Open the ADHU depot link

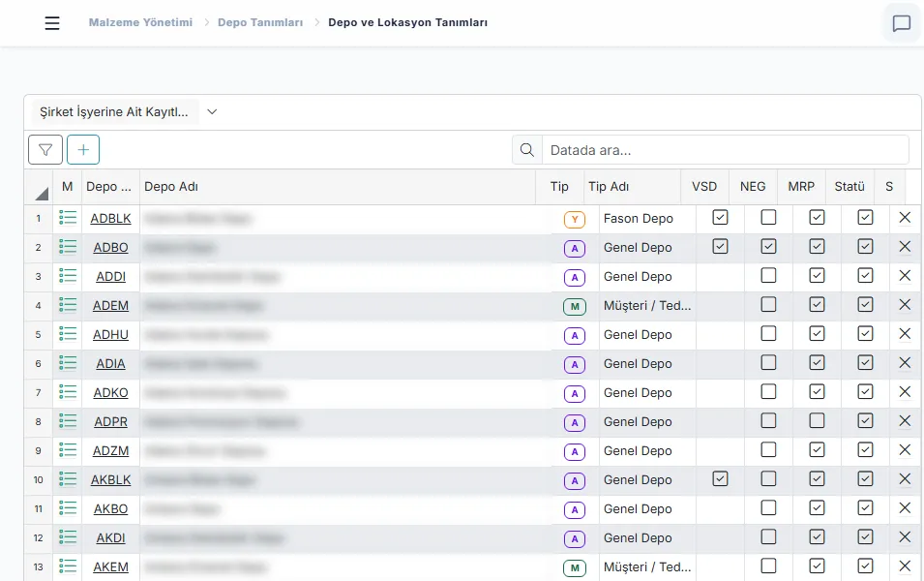[x=111, y=334]
